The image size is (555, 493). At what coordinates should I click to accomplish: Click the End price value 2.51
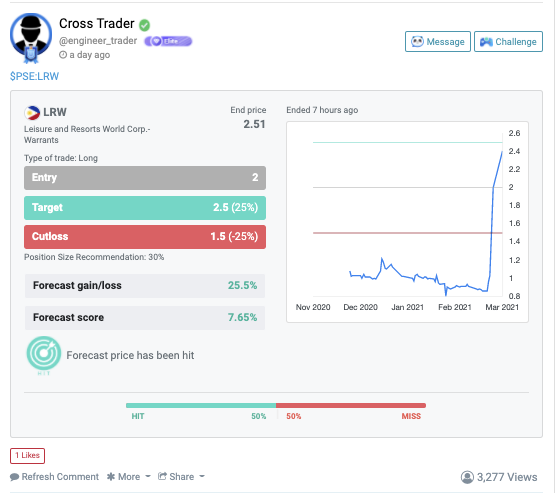(254, 124)
